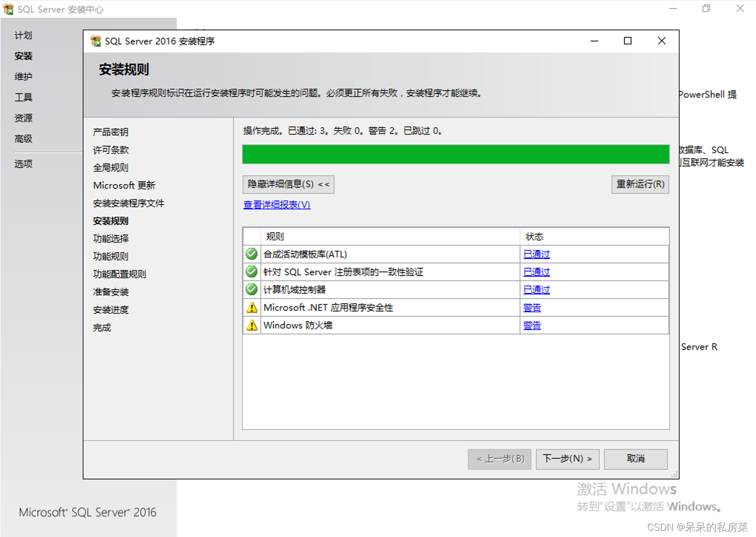The width and height of the screenshot is (756, 537).
Task: Click the 功能选择 step
Action: click(x=111, y=238)
